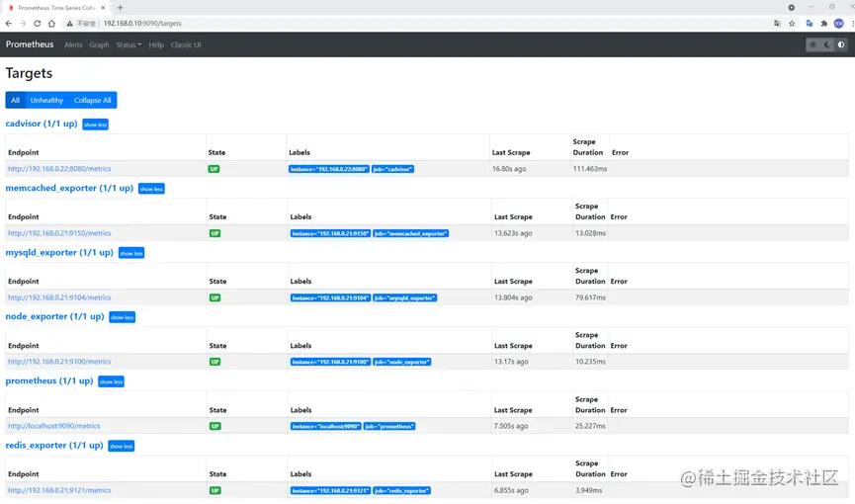Filter to Unhealthy targets
The height and width of the screenshot is (504, 855).
coord(46,100)
